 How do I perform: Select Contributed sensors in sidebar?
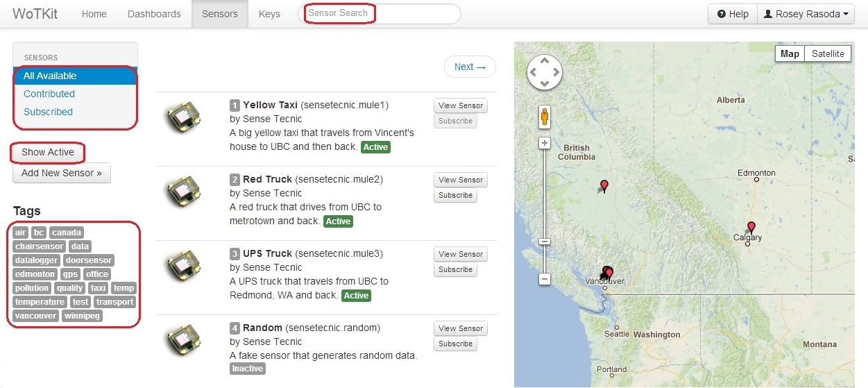[49, 94]
